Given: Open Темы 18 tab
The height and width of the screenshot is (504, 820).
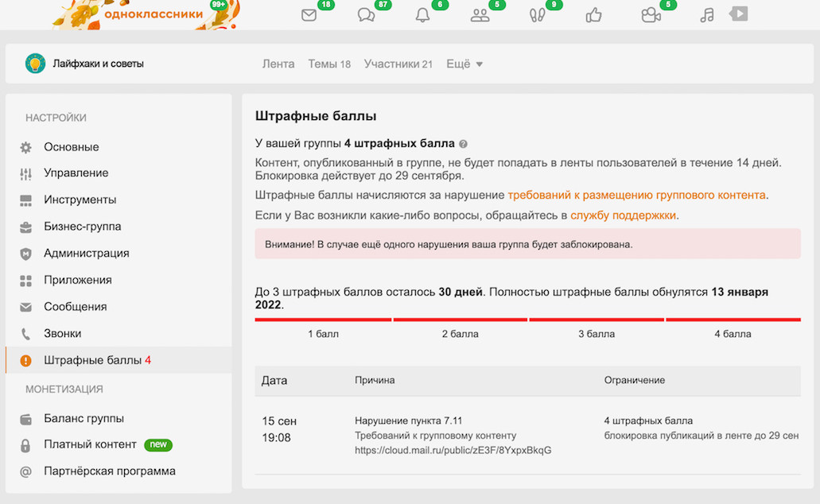Looking at the screenshot, I should [329, 64].
